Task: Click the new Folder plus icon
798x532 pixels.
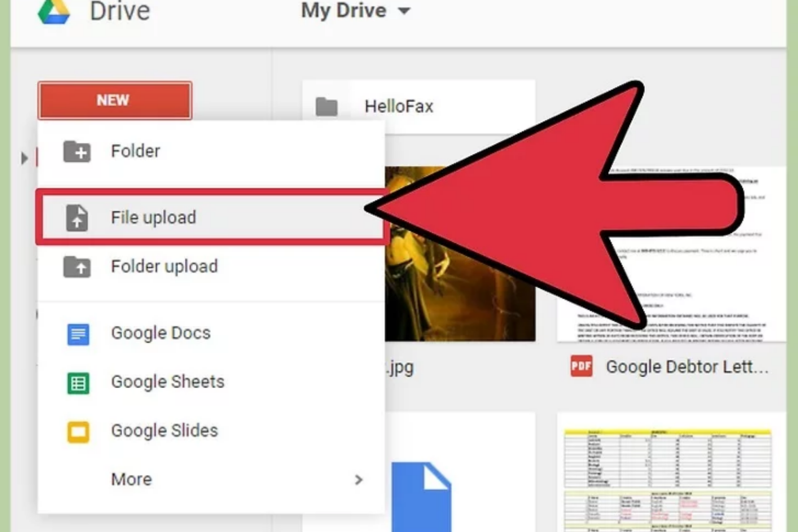Action: pos(77,152)
